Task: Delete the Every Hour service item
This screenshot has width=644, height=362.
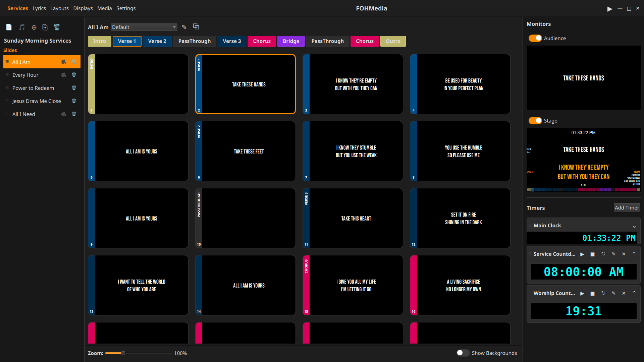Action: pyautogui.click(x=74, y=75)
